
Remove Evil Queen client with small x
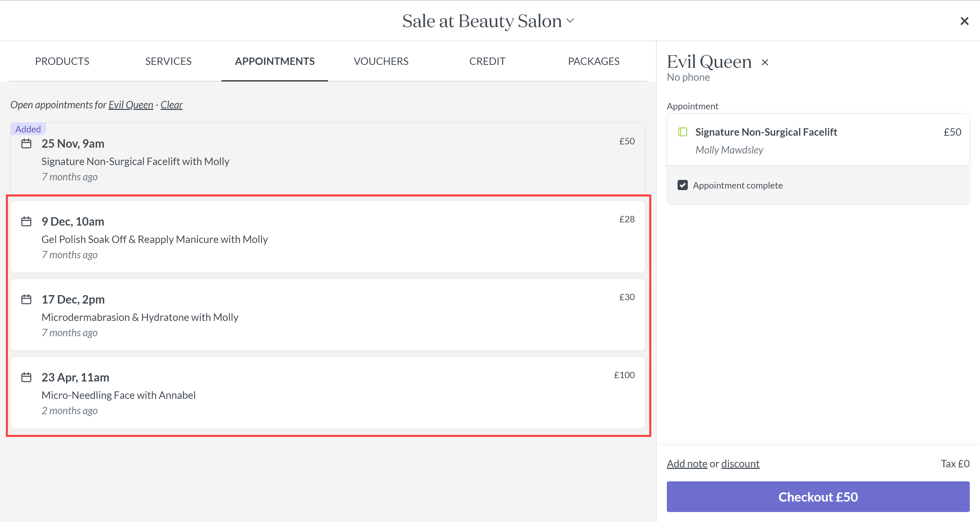click(765, 62)
